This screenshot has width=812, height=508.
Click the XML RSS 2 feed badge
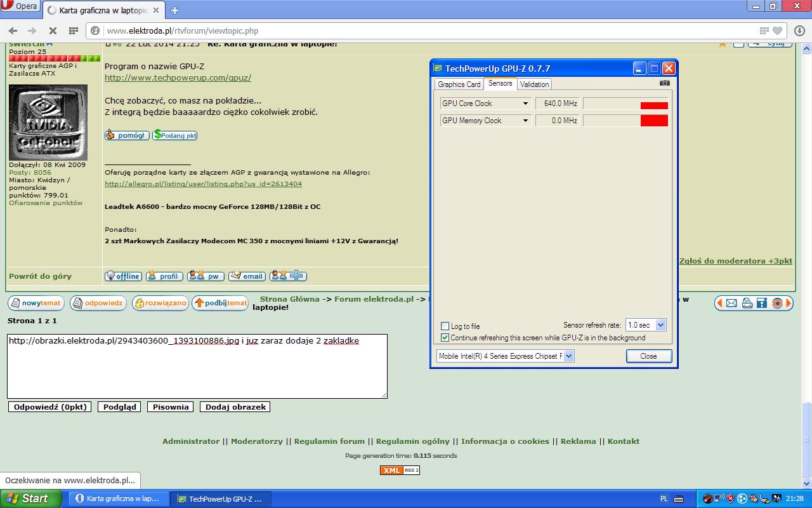point(400,470)
